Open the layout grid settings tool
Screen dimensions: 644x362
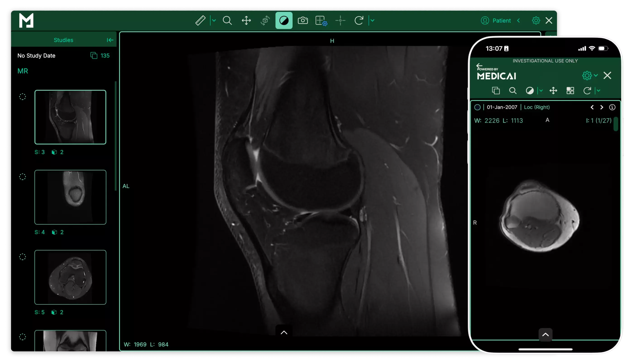[x=321, y=21]
